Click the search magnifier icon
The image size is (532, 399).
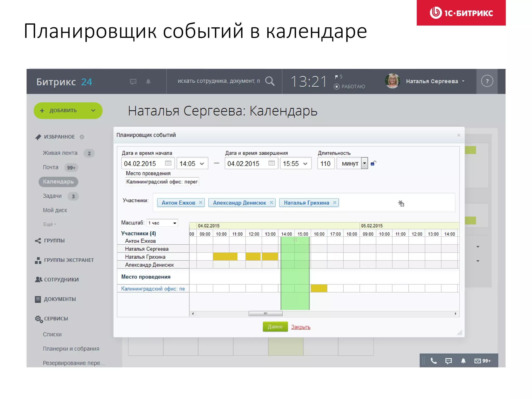[x=270, y=81]
